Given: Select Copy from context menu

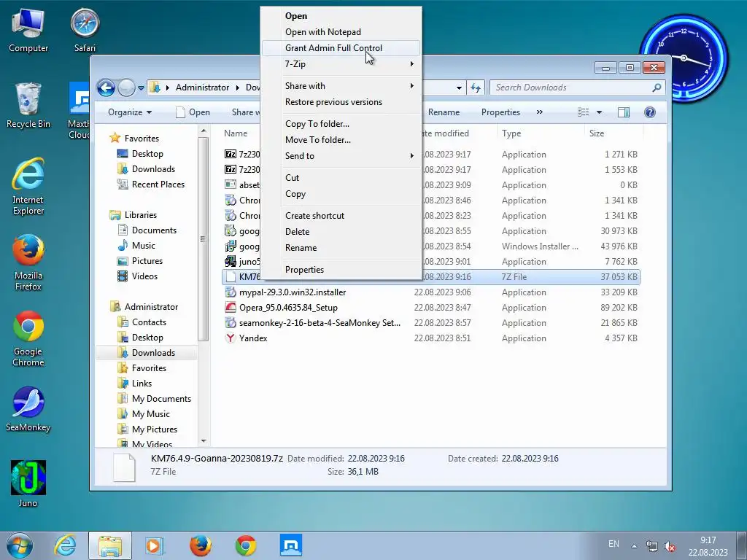Looking at the screenshot, I should click(341, 194).
